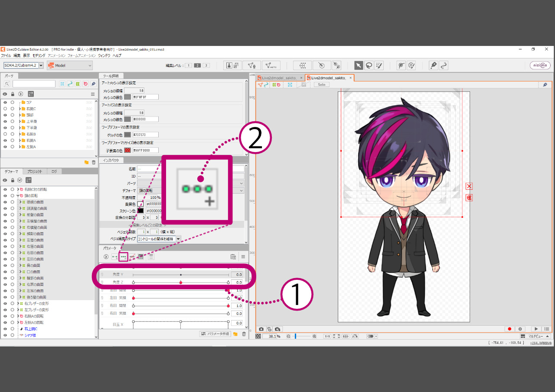The image size is (555, 392).
Task: Click the red X handle beside the deformer
Action: 469,186
